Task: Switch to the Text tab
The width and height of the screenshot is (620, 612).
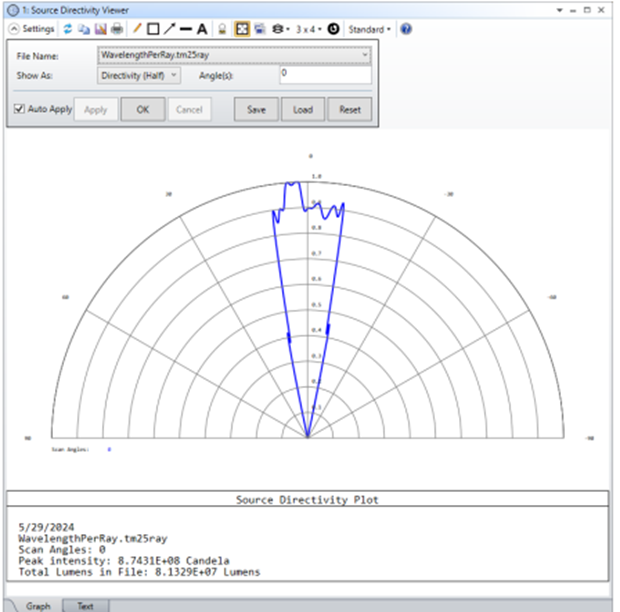Action: [86, 605]
